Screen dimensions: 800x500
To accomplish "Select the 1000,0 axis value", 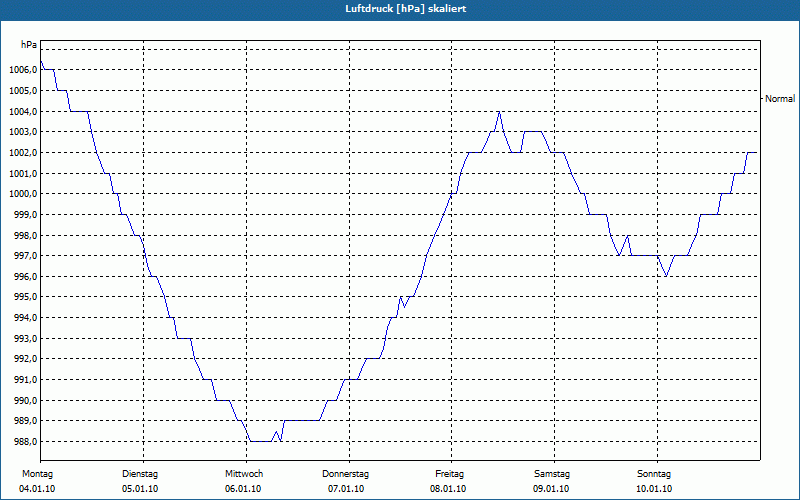I will click(23, 194).
